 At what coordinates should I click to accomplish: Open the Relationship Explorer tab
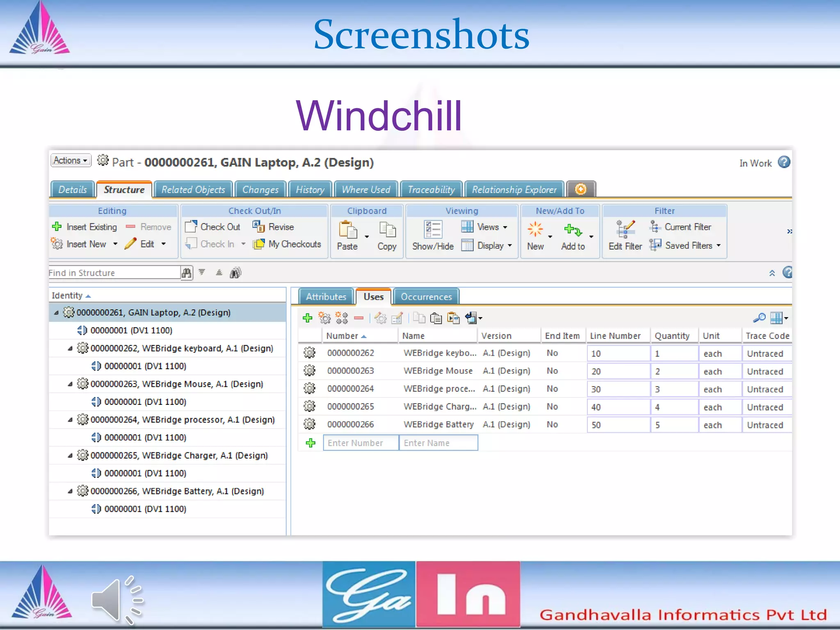(x=514, y=189)
